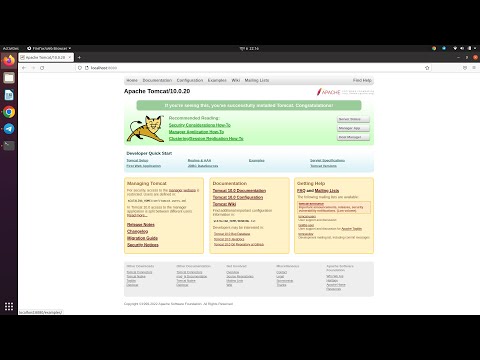Open the Tomcat 10.0 Configuration link
Image resolution: width=480 pixels, height=360 pixels.
(x=238, y=197)
